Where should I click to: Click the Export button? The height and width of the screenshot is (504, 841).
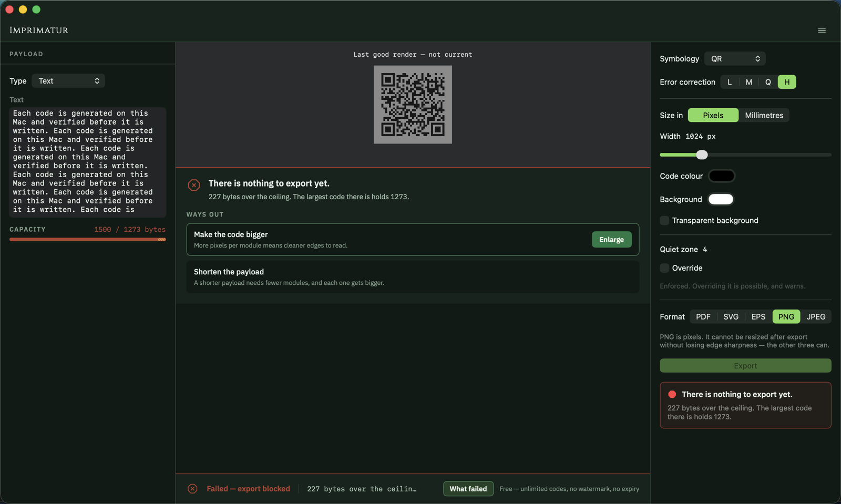745,366
